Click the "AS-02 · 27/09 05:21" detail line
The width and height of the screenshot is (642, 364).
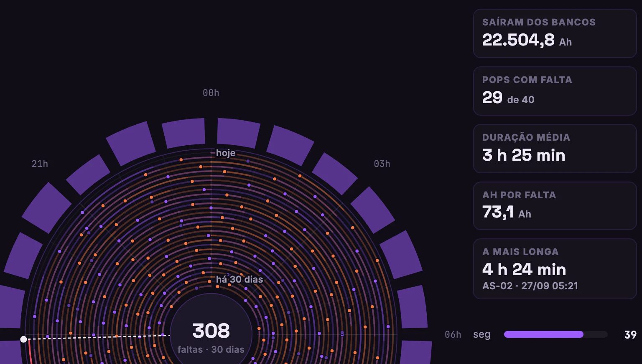point(530,286)
